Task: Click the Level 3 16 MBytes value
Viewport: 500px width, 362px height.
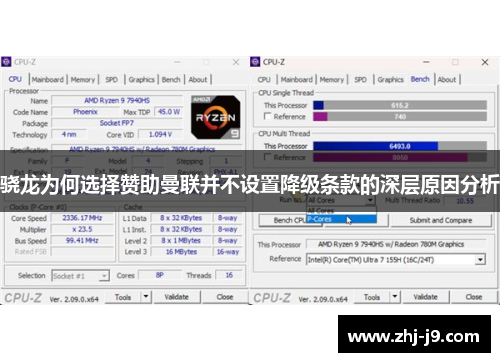Action: pos(181,252)
